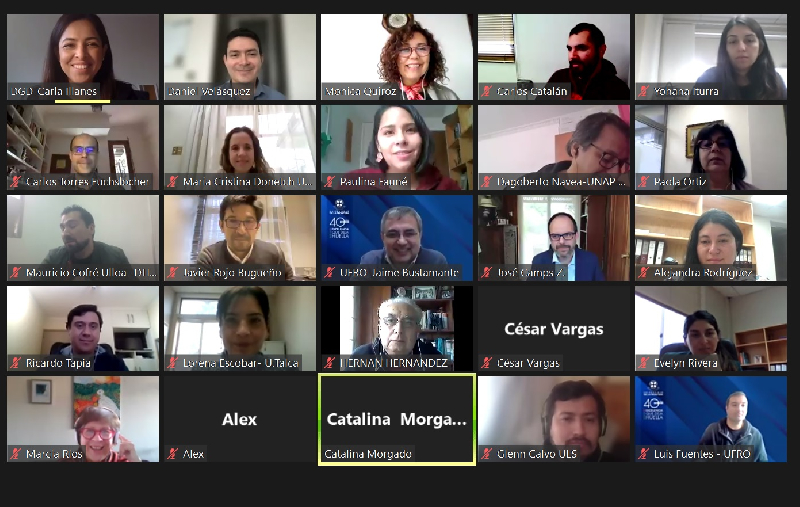Image resolution: width=800 pixels, height=507 pixels.
Task: Click muted mic icon on Ricardo Tapia's tile
Action: [x=15, y=363]
